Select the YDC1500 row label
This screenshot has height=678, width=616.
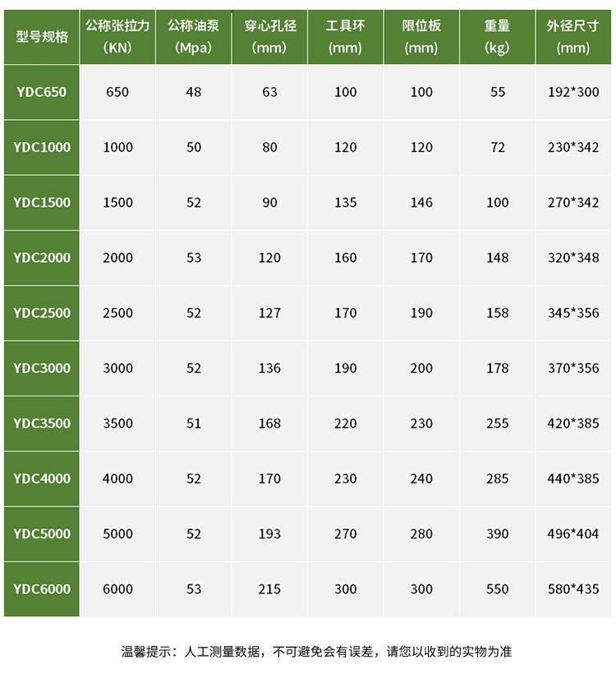coord(42,203)
